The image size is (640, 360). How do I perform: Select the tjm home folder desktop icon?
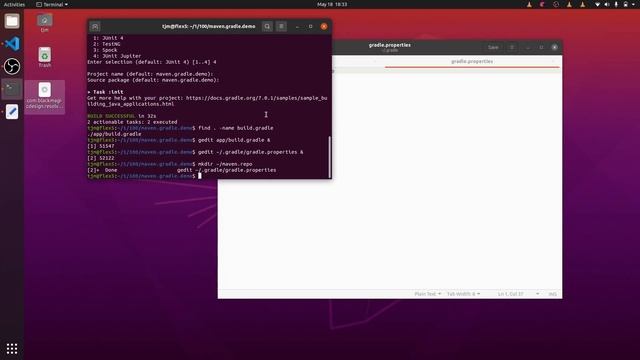(x=44, y=23)
